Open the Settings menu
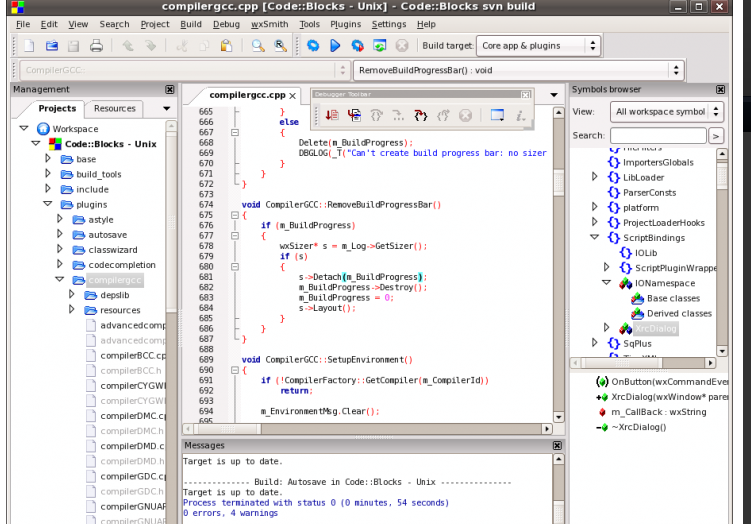Screen dimensions: 751x524 click(388, 24)
